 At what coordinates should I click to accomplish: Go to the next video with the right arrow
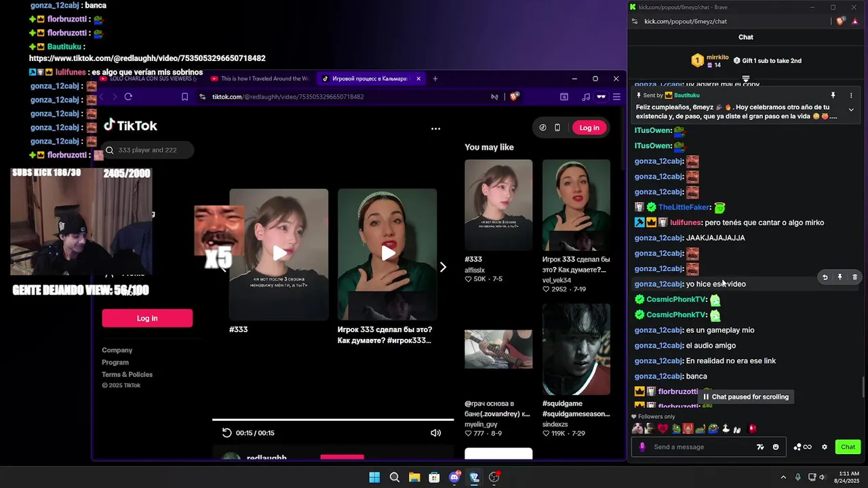(443, 267)
